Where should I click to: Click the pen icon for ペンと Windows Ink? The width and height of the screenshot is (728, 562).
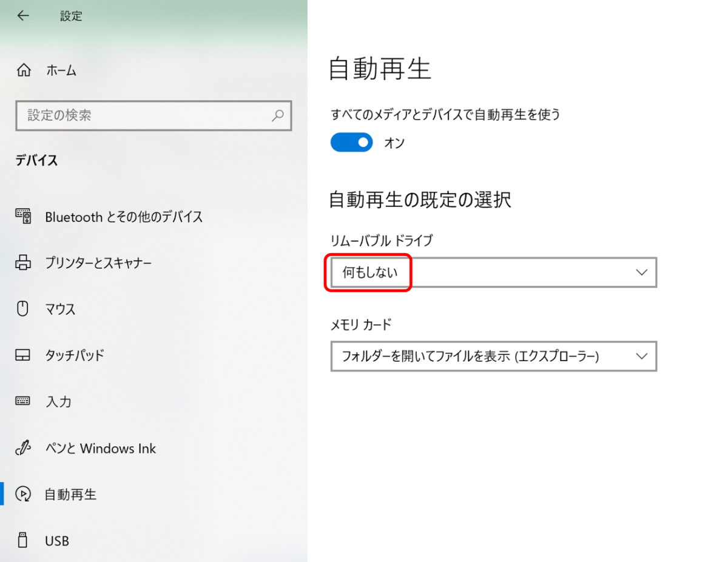click(22, 448)
